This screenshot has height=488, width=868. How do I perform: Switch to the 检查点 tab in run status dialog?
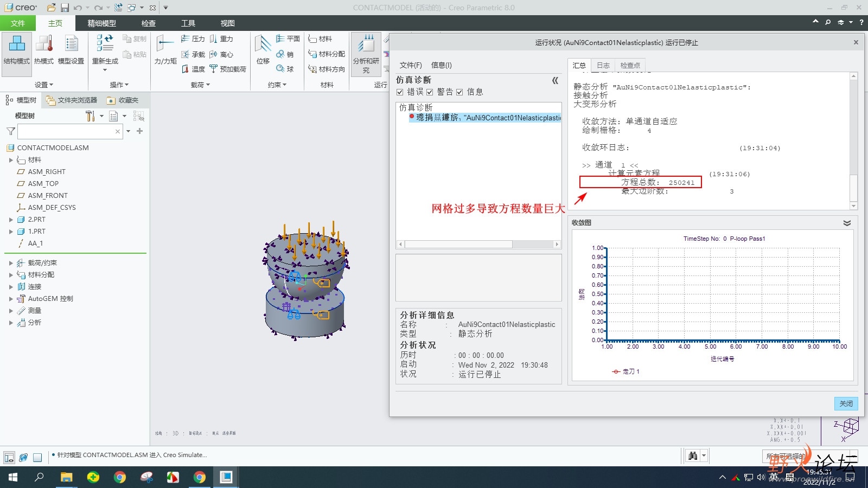[630, 65]
